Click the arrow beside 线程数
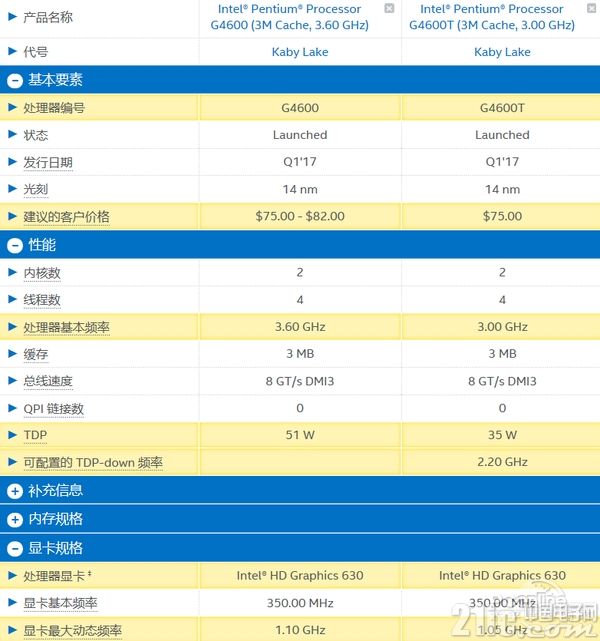 [12, 299]
